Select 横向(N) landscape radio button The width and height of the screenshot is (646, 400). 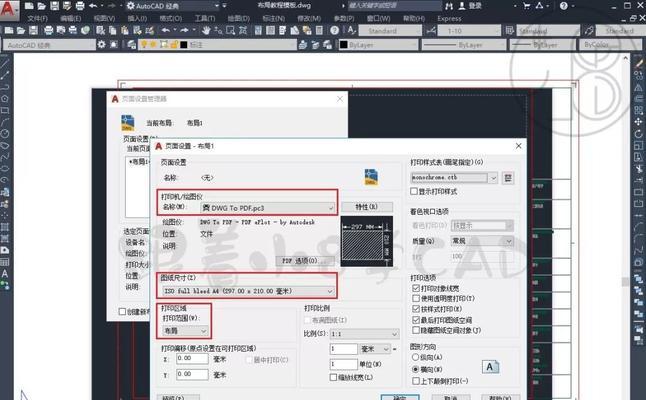coord(415,369)
